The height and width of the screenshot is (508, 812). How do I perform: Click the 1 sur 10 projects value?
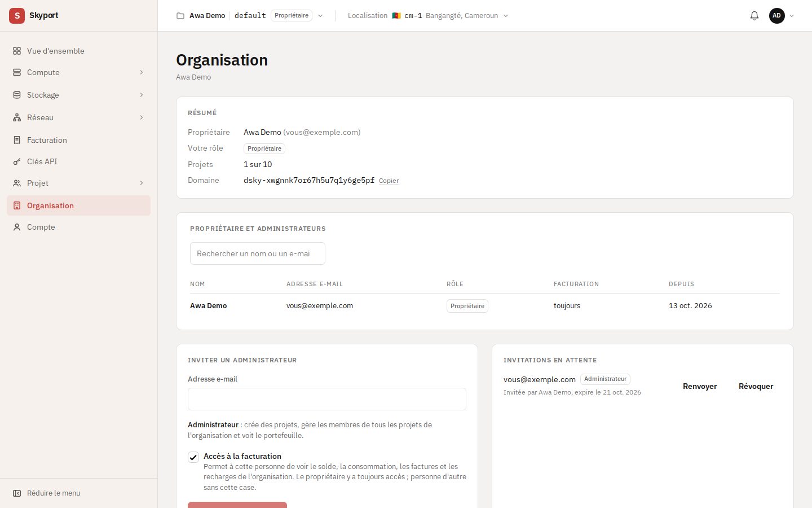[258, 164]
